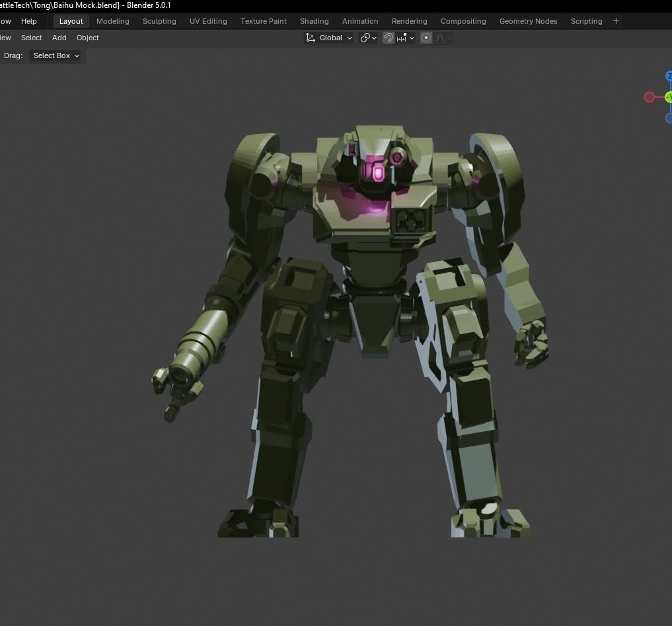The image size is (672, 626).
Task: Click the red X axis gizmo handle
Action: [x=650, y=97]
